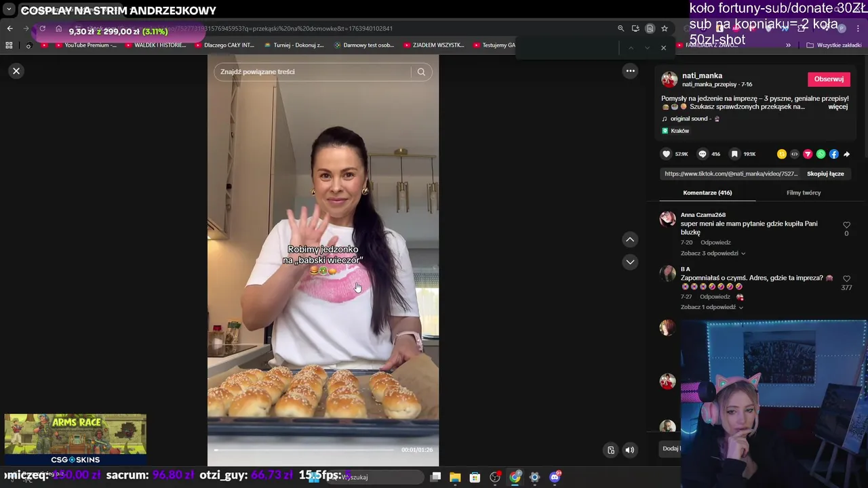
Task: Open 'WALDEK I HISTORIE...' bookmark
Action: pos(155,45)
